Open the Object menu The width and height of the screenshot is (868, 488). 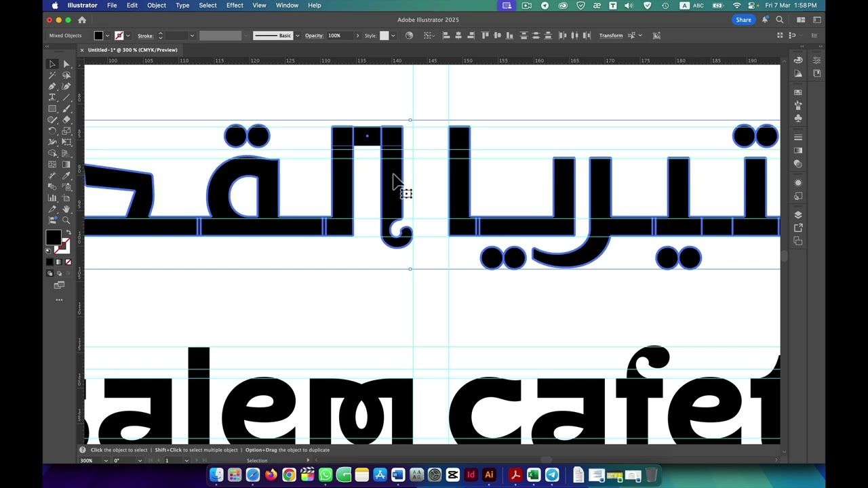(x=157, y=5)
